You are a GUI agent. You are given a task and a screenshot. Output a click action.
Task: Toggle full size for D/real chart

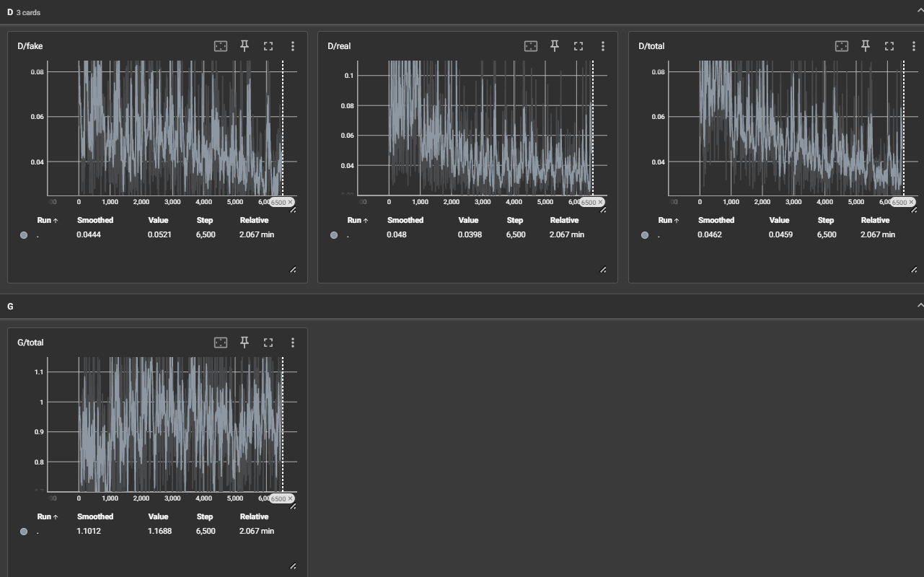click(x=578, y=46)
